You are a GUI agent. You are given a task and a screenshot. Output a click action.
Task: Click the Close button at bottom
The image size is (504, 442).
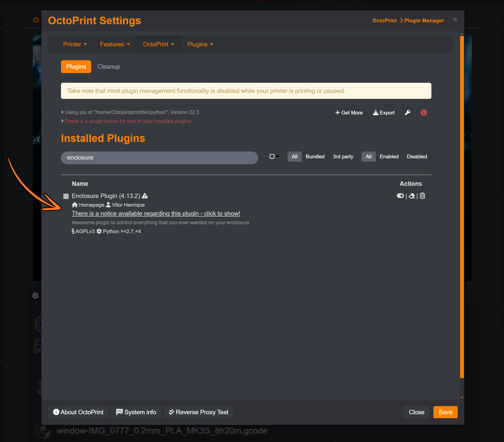coord(417,412)
